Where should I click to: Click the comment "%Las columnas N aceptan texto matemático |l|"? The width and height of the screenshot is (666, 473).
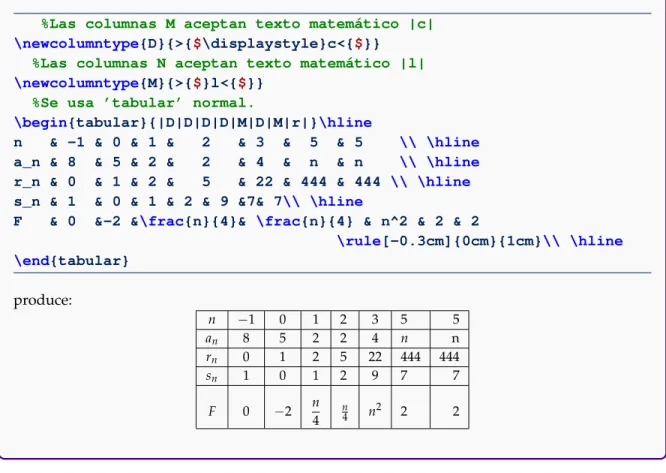[x=228, y=63]
